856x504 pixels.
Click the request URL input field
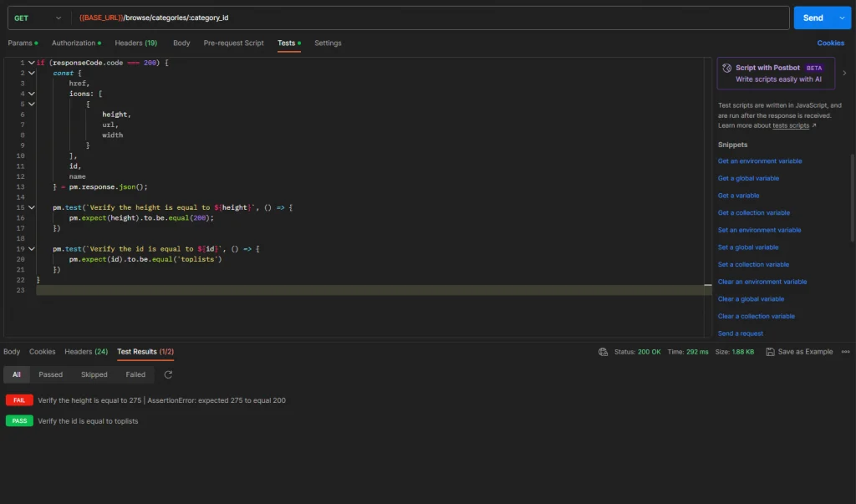[x=431, y=18]
